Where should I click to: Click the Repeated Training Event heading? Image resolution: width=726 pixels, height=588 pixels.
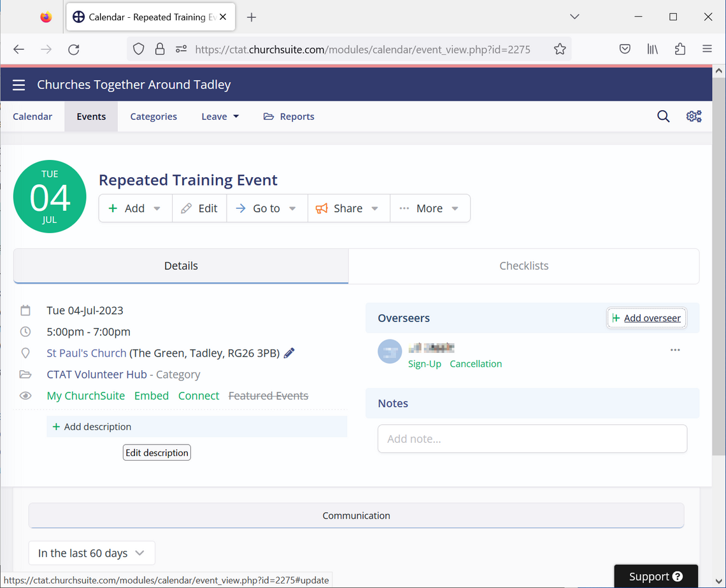188,180
